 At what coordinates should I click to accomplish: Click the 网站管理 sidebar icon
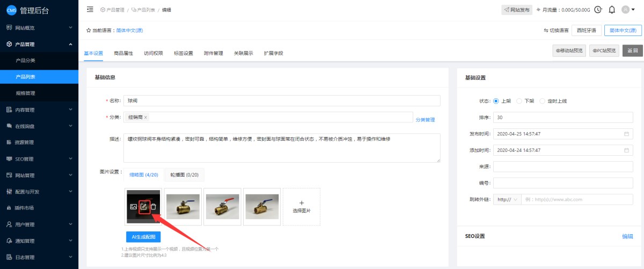9,175
